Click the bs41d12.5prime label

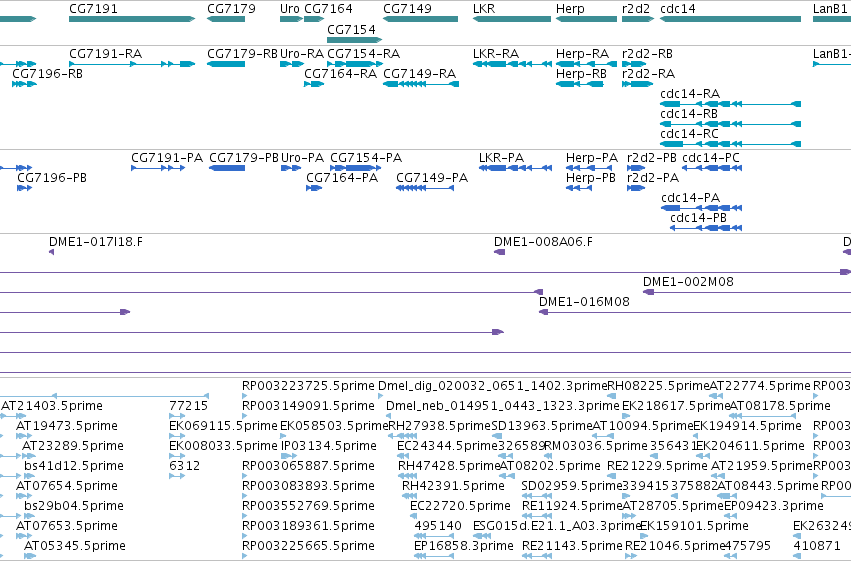coord(74,466)
